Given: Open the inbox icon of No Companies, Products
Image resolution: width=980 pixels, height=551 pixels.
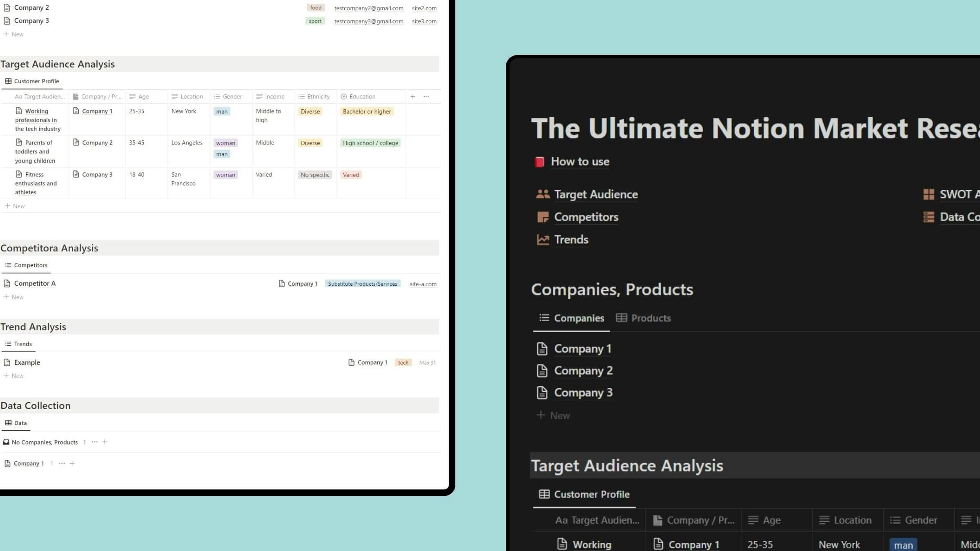Looking at the screenshot, I should point(6,442).
